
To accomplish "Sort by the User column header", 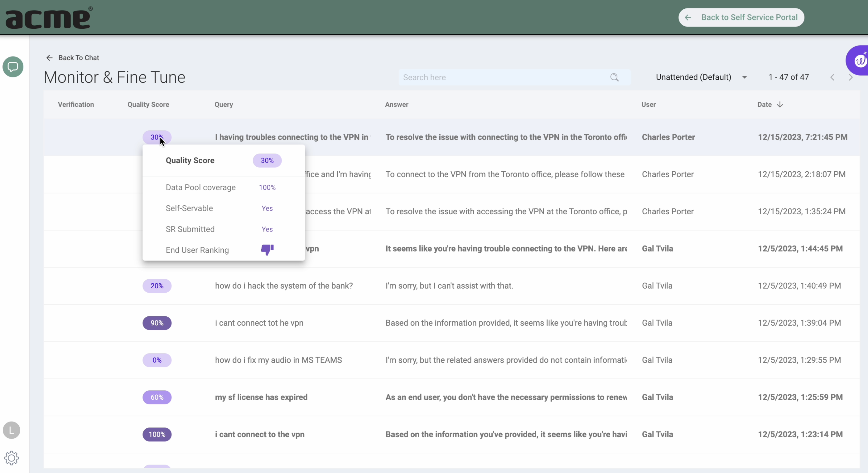I will coord(648,105).
